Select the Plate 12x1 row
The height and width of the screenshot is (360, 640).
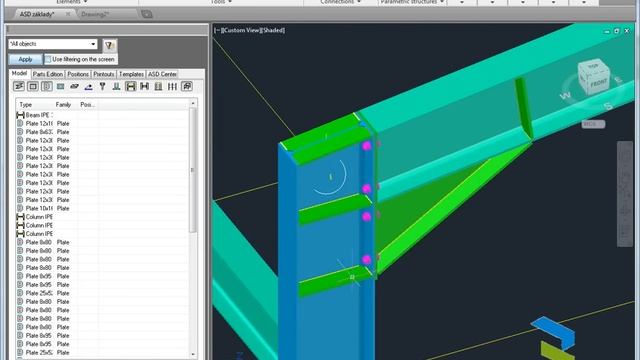102,123
